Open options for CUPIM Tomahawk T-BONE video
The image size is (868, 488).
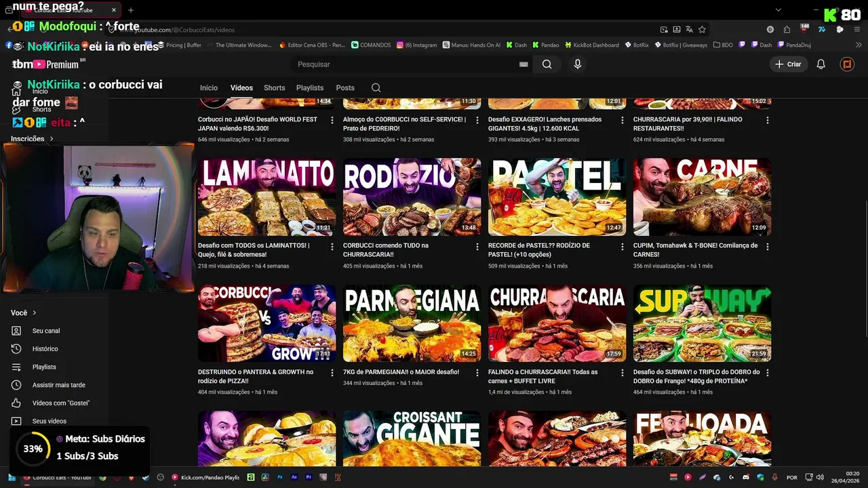[768, 247]
